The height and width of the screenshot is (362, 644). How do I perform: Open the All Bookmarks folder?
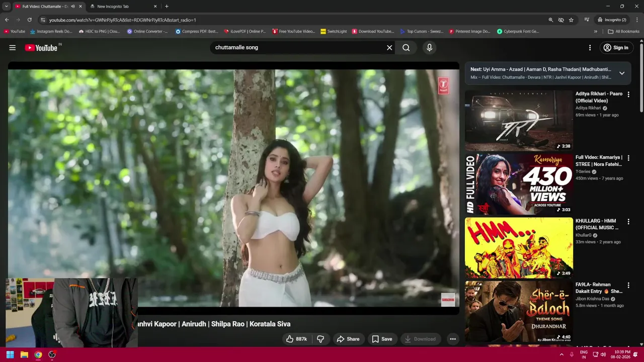(624, 31)
